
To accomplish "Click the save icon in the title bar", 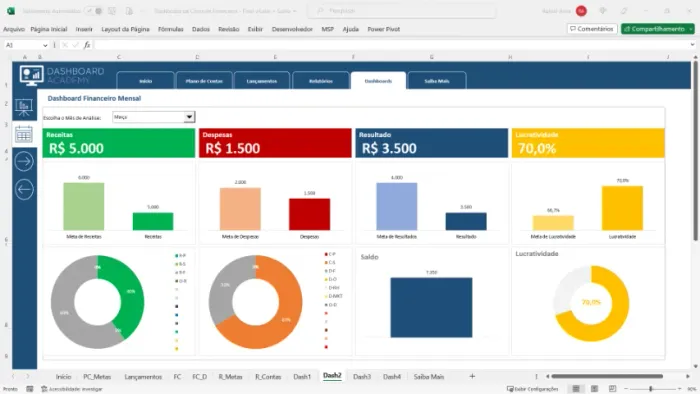I will (112, 11).
